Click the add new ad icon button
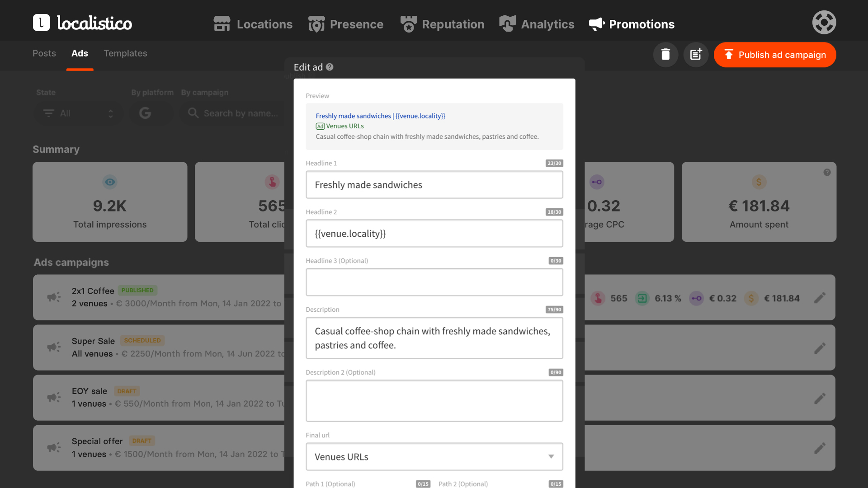Screen dimensions: 868x488 click(x=696, y=55)
